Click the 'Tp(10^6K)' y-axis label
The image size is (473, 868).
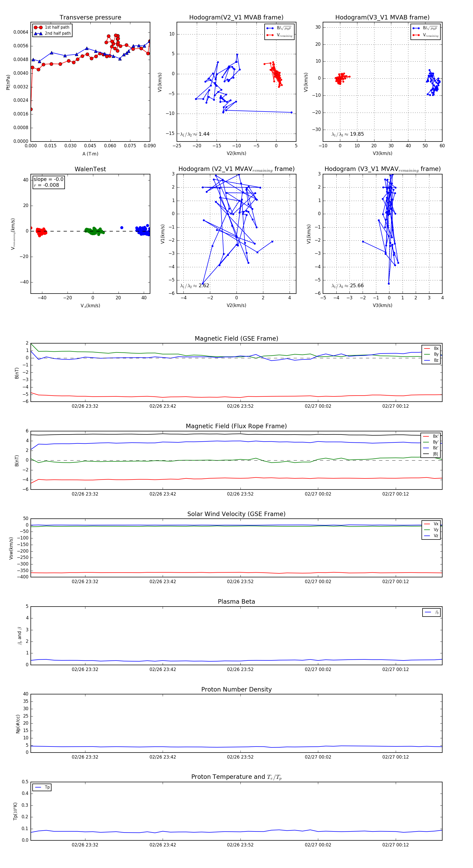pos(15,811)
